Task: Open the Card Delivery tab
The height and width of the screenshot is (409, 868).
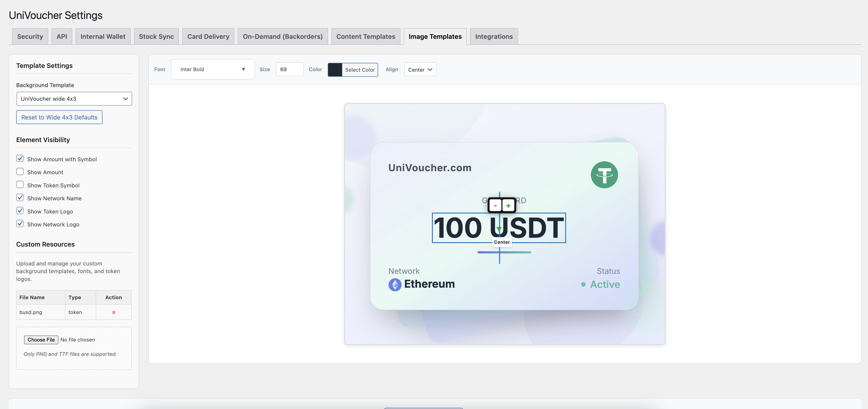Action: (208, 37)
